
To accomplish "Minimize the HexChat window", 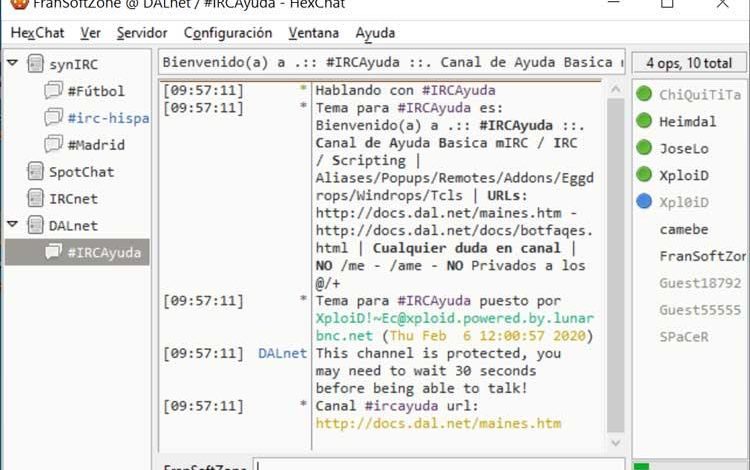I will coord(613,4).
